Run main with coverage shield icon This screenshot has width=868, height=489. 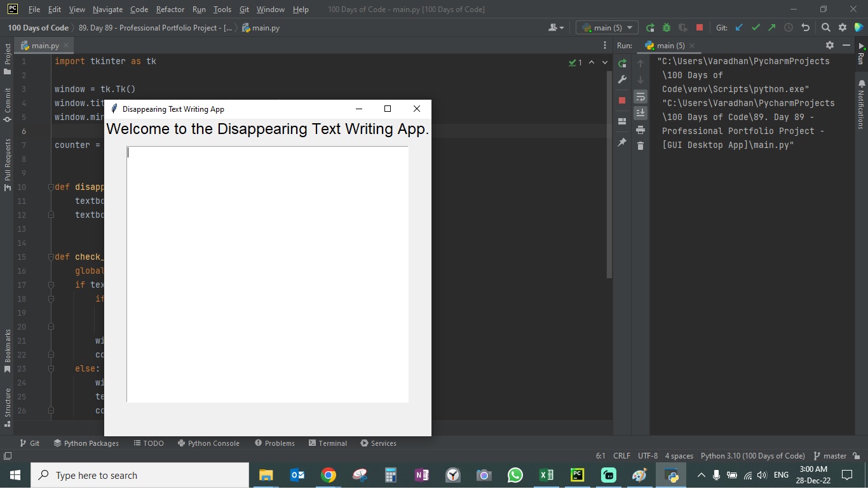pos(682,27)
